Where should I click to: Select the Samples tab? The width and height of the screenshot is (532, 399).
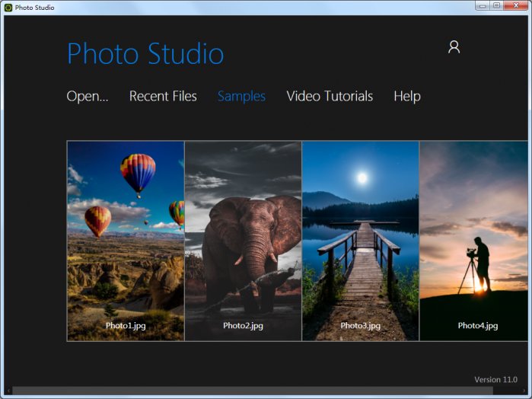241,96
